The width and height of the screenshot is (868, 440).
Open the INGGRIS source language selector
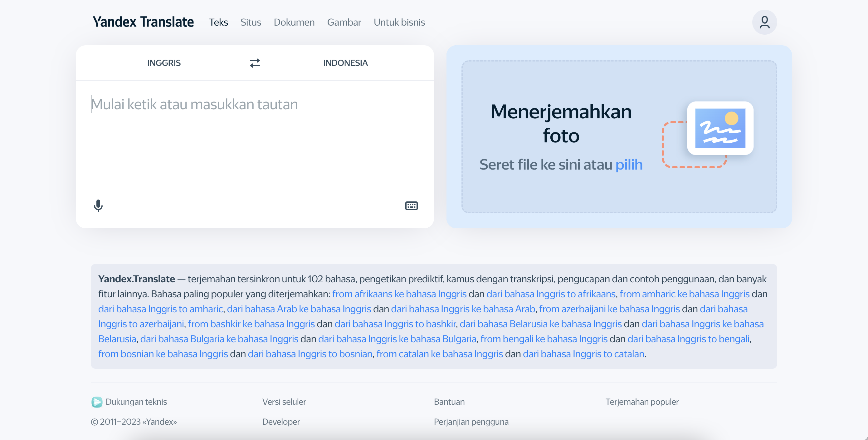(x=164, y=63)
